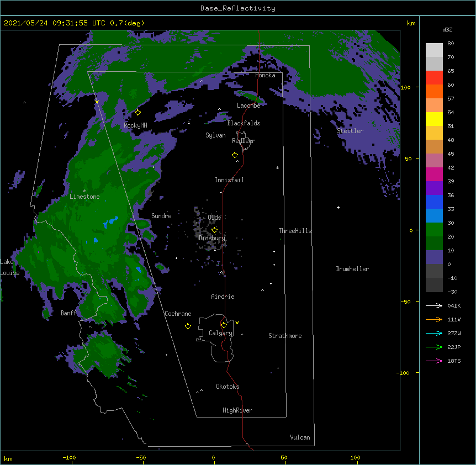
Task: Click the Banff label
Action: pyautogui.click(x=68, y=313)
